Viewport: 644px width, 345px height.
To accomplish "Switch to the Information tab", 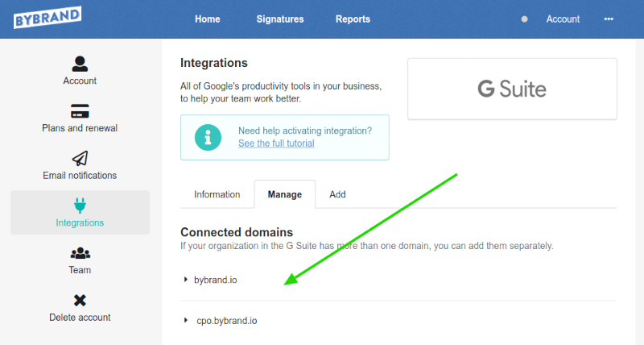I will (217, 194).
